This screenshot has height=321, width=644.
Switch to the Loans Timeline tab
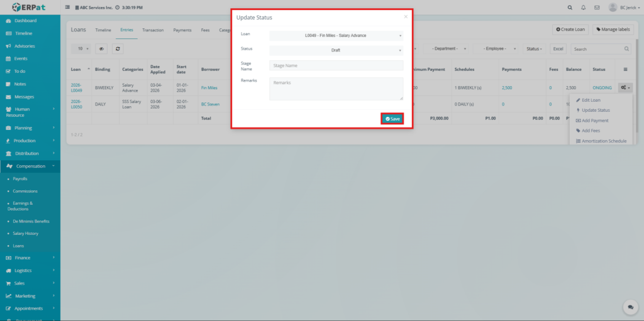coord(103,30)
